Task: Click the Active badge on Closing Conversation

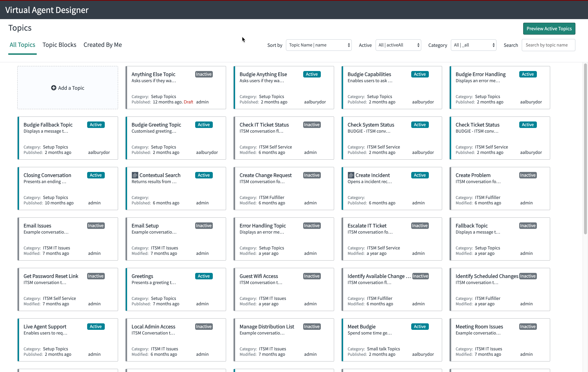Action: coord(96,175)
